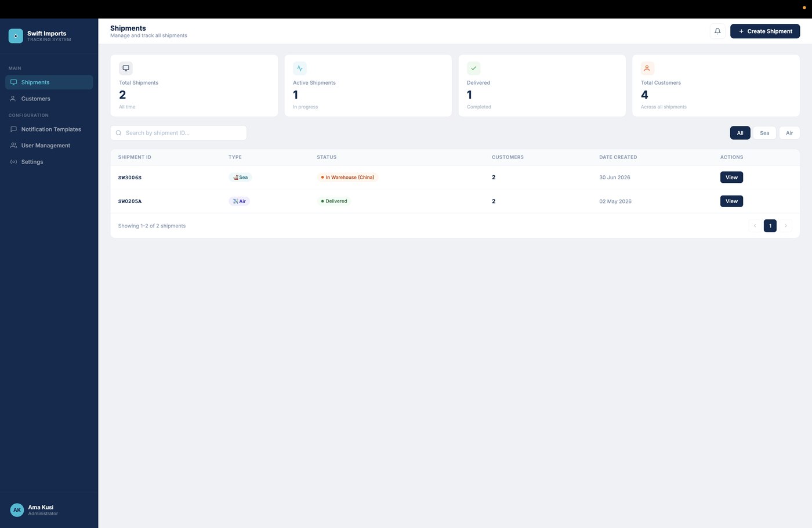Image resolution: width=812 pixels, height=528 pixels.
Task: Click the In Warehouse (China) status badge
Action: coord(347,178)
